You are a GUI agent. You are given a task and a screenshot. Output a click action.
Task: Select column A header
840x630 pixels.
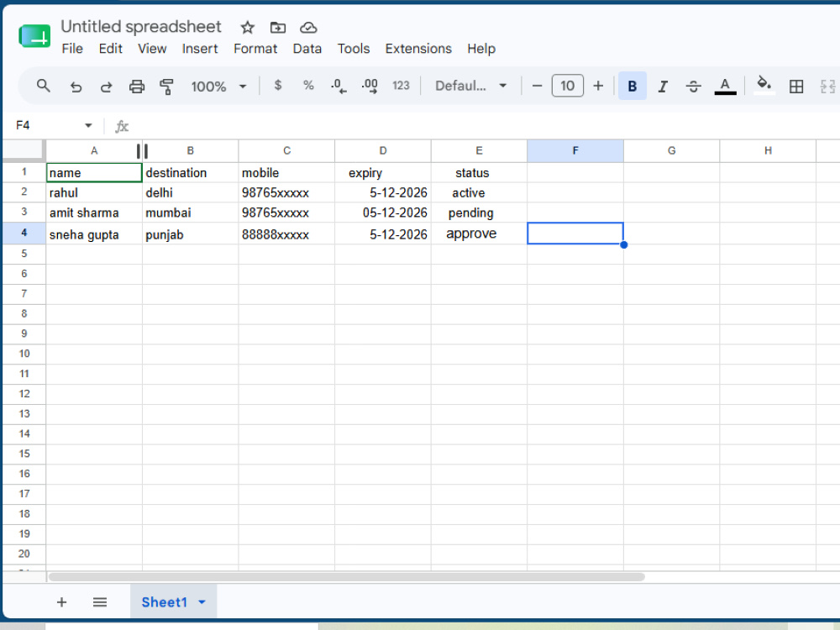pos(94,151)
